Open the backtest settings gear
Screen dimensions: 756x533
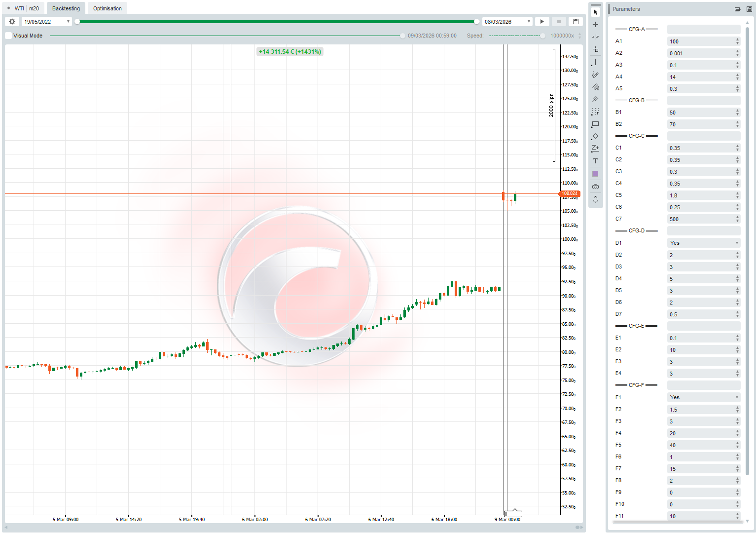point(11,21)
